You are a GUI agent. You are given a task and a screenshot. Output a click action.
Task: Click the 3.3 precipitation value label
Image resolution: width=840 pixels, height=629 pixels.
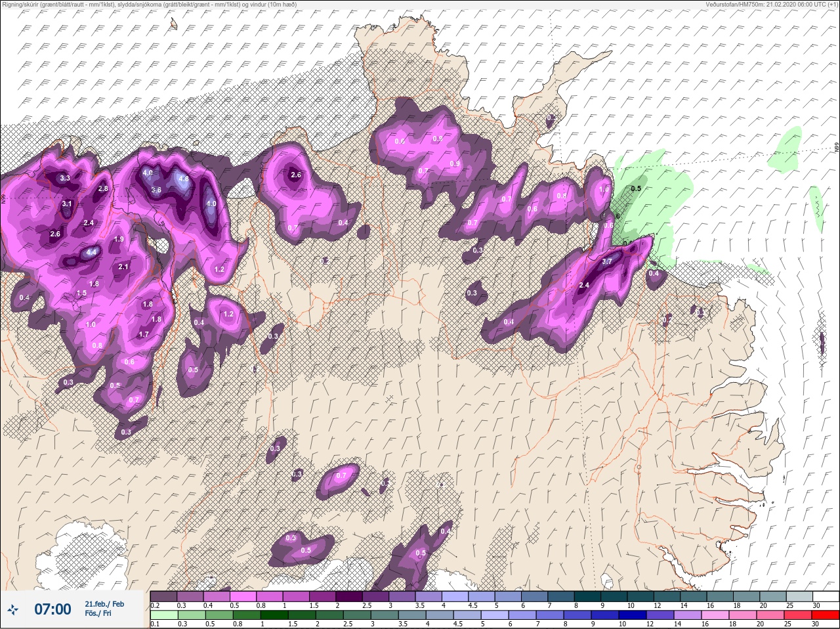64,178
